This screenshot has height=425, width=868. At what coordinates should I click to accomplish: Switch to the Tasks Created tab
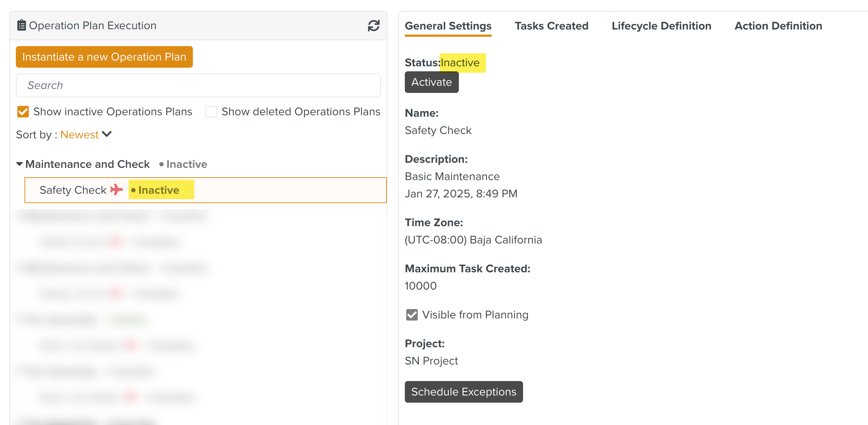(551, 26)
